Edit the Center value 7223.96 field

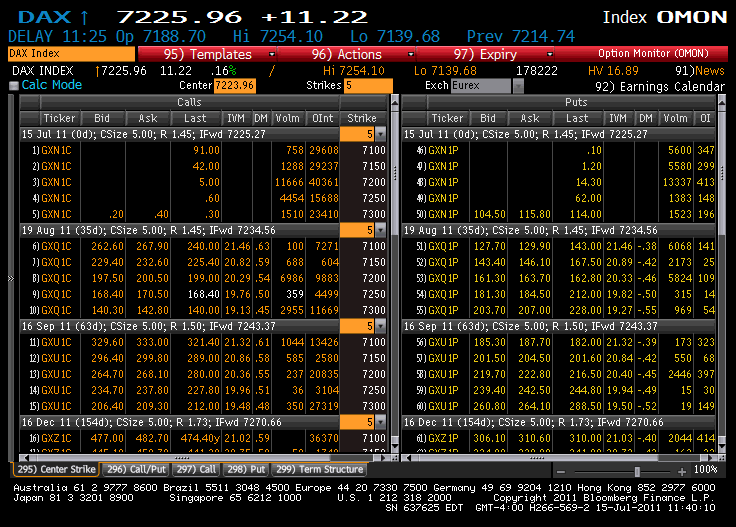click(235, 85)
